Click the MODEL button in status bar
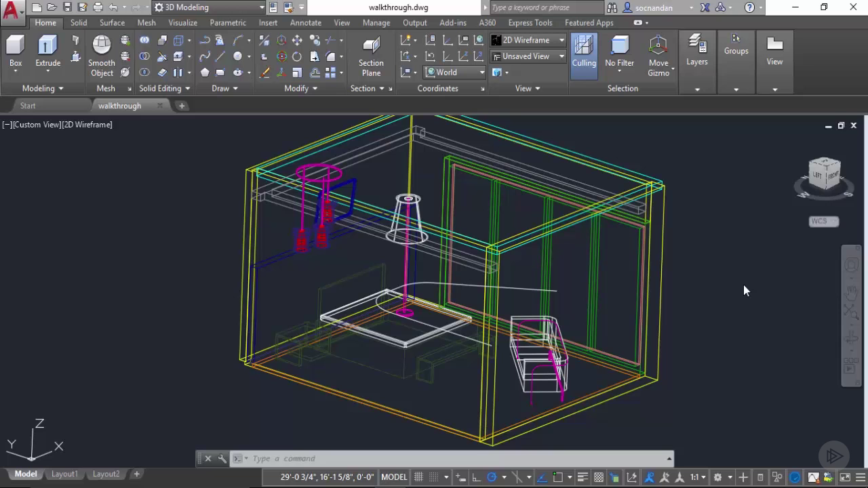868x488 pixels. click(x=394, y=476)
